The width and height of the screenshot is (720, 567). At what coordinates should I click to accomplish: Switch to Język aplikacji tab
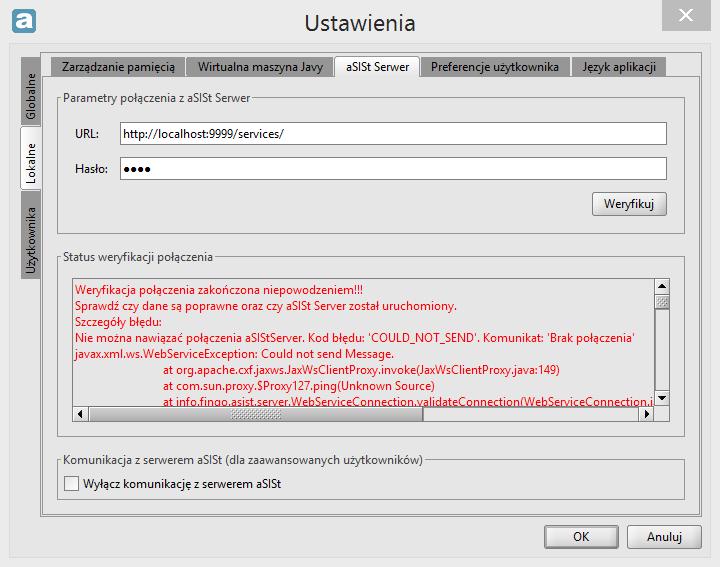[619, 67]
